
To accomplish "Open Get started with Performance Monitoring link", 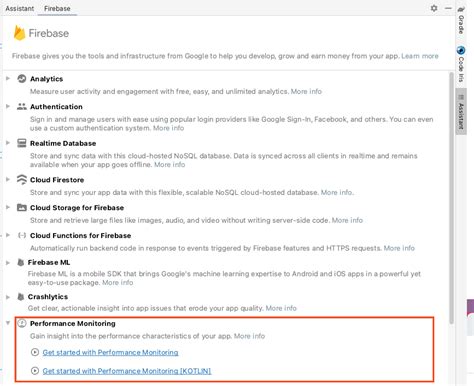I will [110, 352].
